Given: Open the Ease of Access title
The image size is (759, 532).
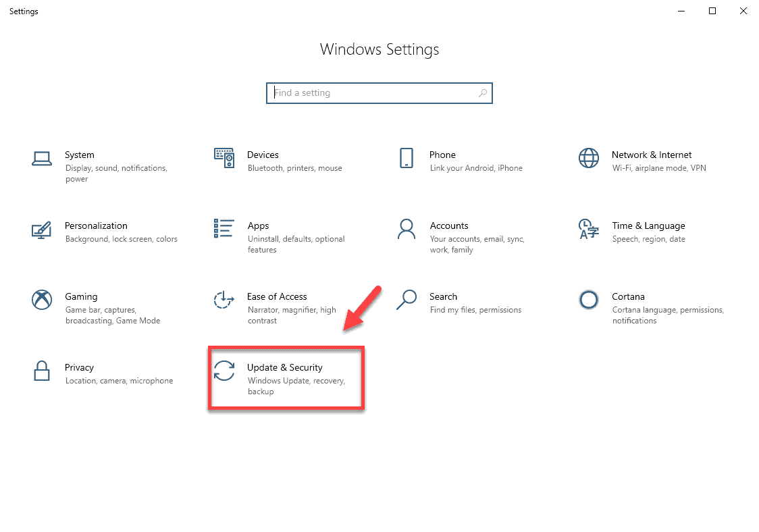Looking at the screenshot, I should click(x=277, y=297).
